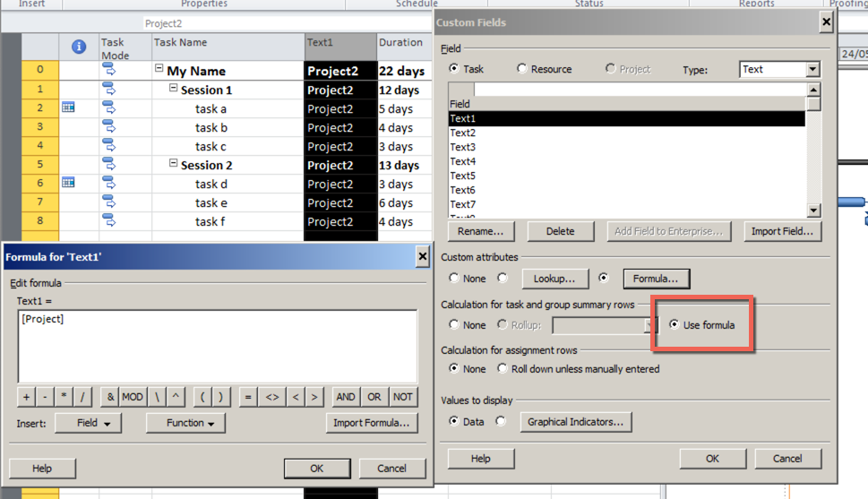Open the Insert Field dropdown

coord(88,423)
